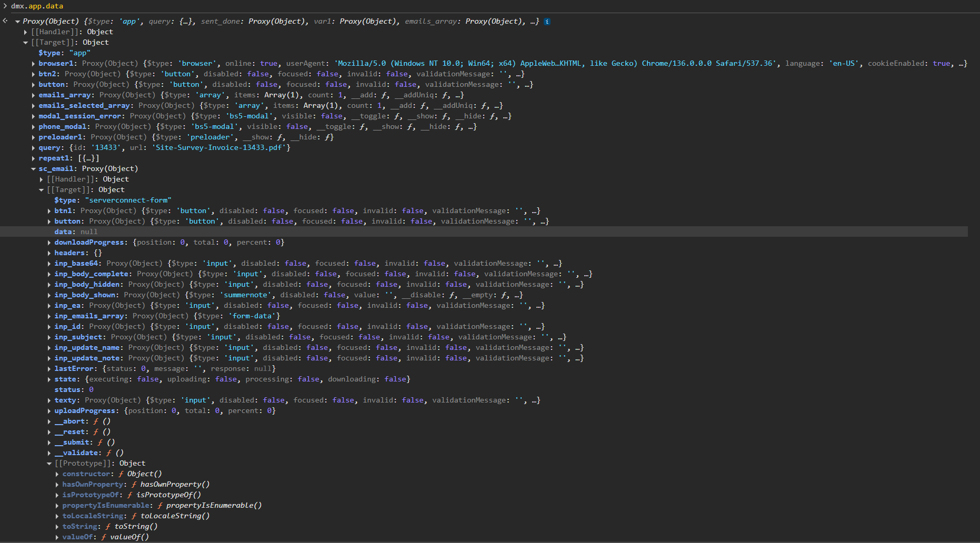
Task: Collapse the sc_email Proxy(Object)
Action: [33, 169]
